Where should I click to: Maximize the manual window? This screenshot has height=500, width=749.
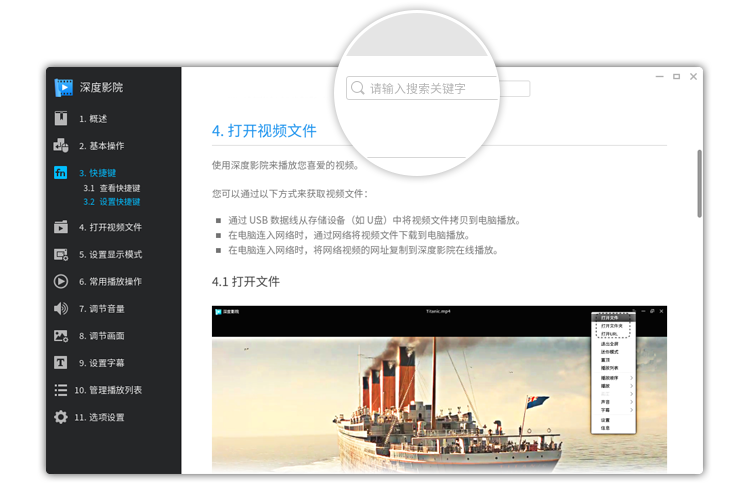(676, 76)
